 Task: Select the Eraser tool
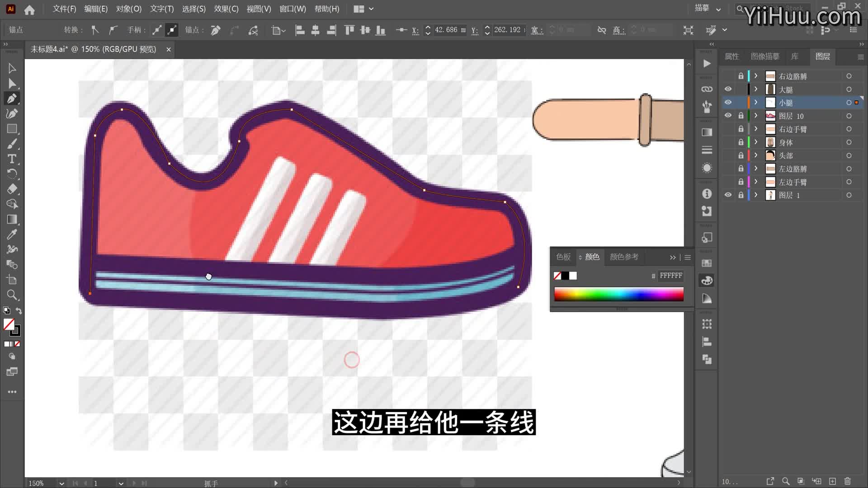pyautogui.click(x=12, y=189)
